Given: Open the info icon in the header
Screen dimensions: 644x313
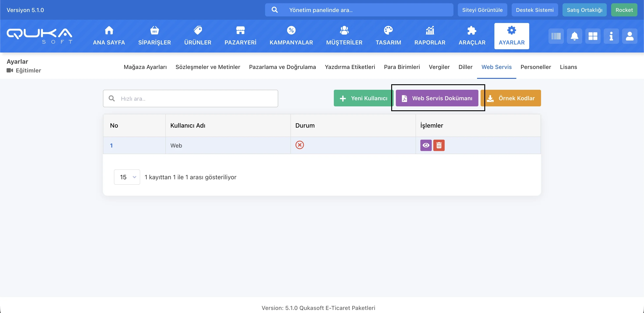Looking at the screenshot, I should click(611, 36).
